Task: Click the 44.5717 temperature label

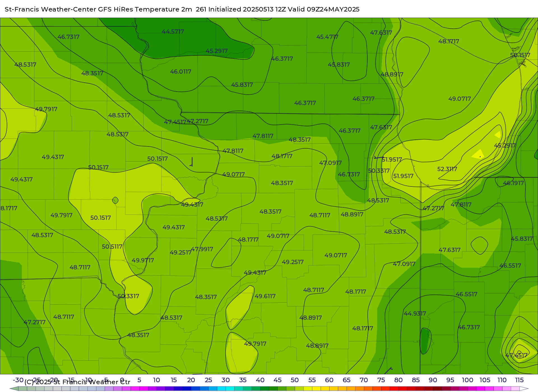Action: [x=173, y=32]
